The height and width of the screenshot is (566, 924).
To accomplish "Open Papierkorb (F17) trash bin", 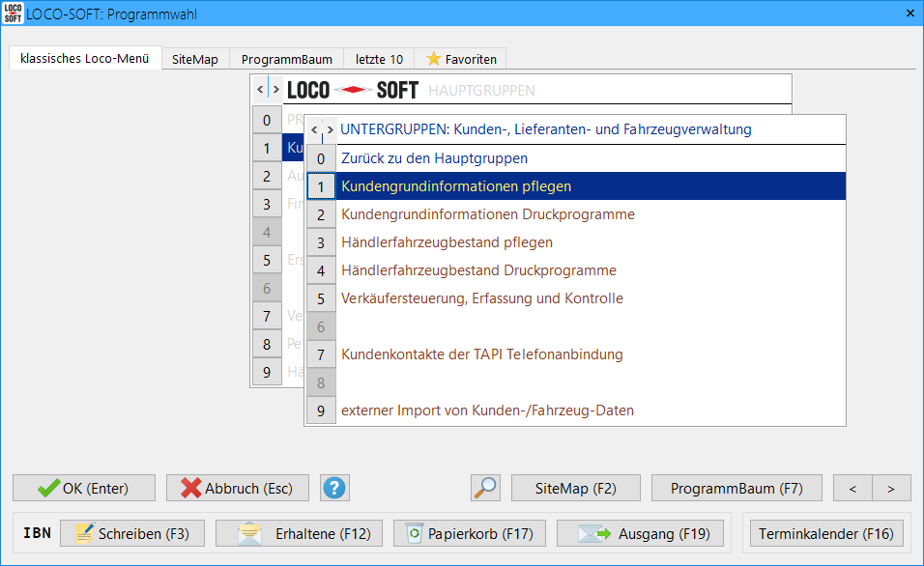I will point(470,533).
